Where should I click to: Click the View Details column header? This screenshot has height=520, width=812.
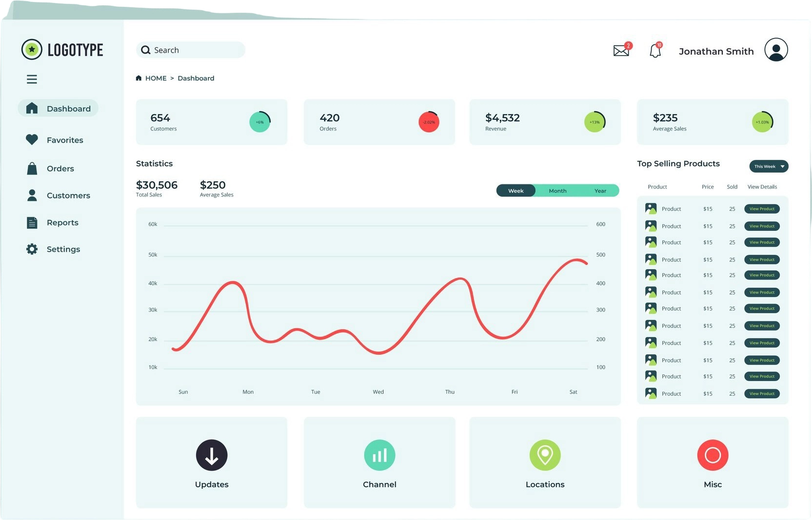click(762, 187)
